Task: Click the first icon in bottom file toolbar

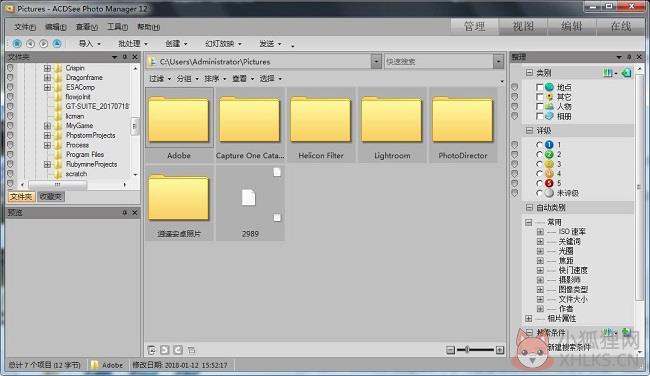Action: (x=152, y=350)
